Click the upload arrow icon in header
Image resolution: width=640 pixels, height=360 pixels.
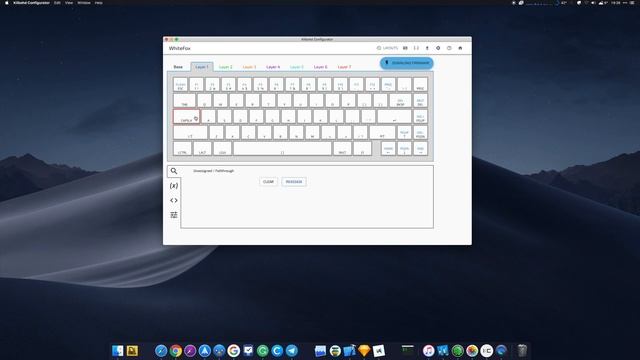(x=427, y=48)
